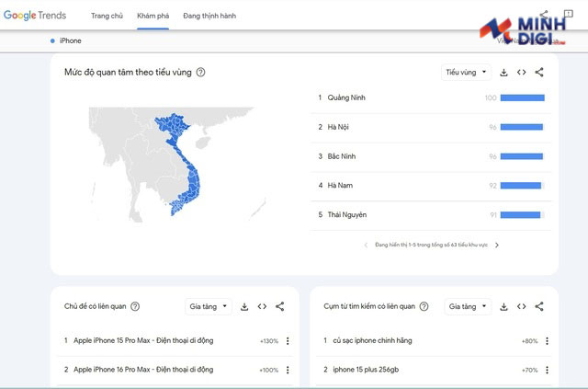Select Quảng Ninh in region list
This screenshot has width=588, height=389.
pyautogui.click(x=346, y=97)
